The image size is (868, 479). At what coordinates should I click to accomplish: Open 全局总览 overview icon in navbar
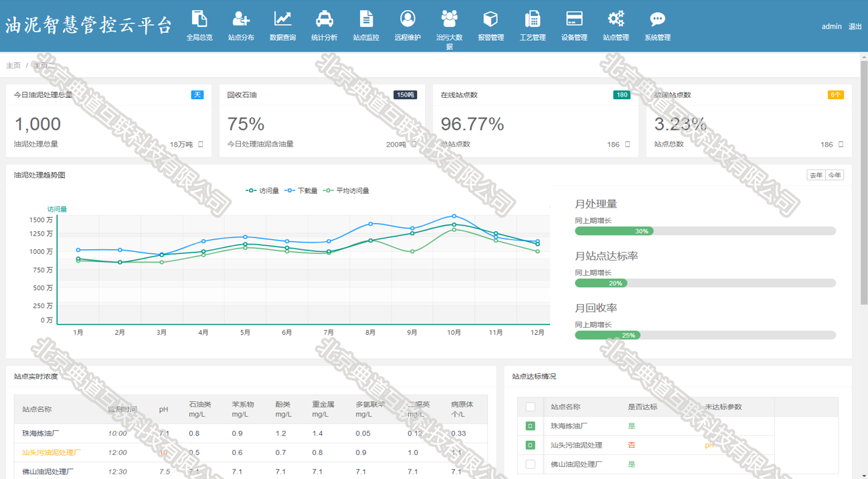pyautogui.click(x=199, y=19)
